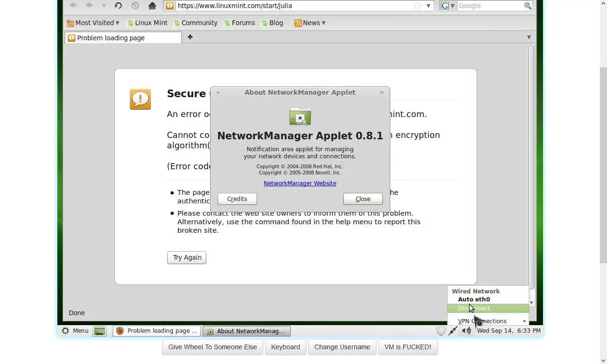This screenshot has height=364, width=607.
Task: Click the orange warning icon on error page
Action: (140, 100)
